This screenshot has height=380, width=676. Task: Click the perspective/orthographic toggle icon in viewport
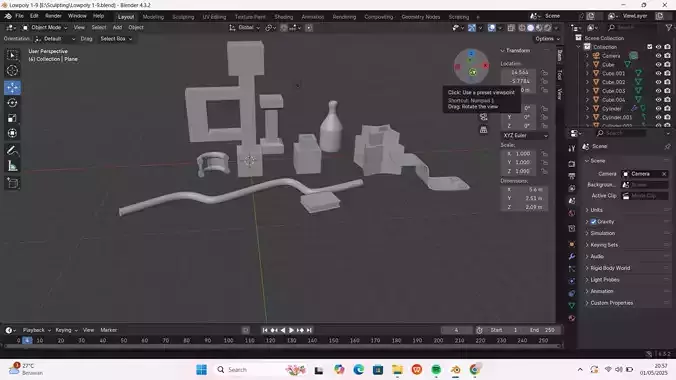pos(484,130)
